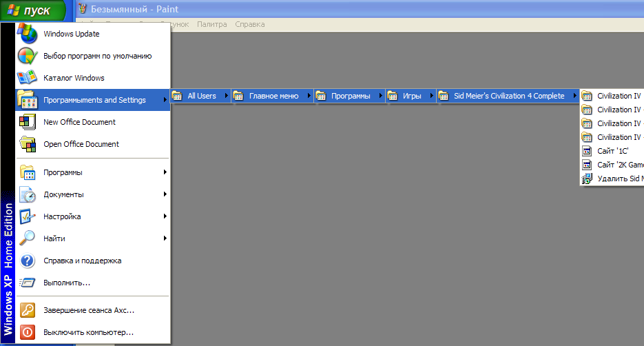Click the fourth Civilization IV folder entry
Screen dimensions: 644x346
(x=612, y=137)
